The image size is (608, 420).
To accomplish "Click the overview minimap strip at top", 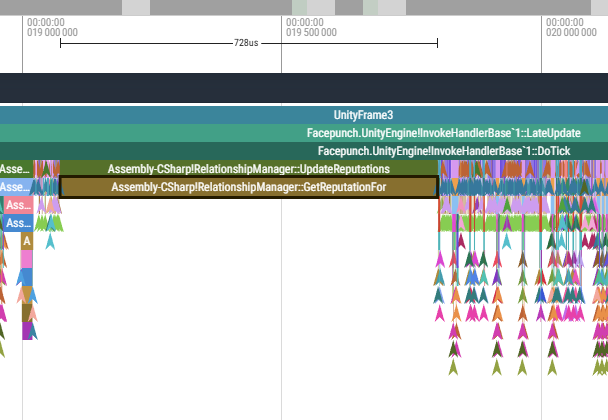I will pos(304,7).
